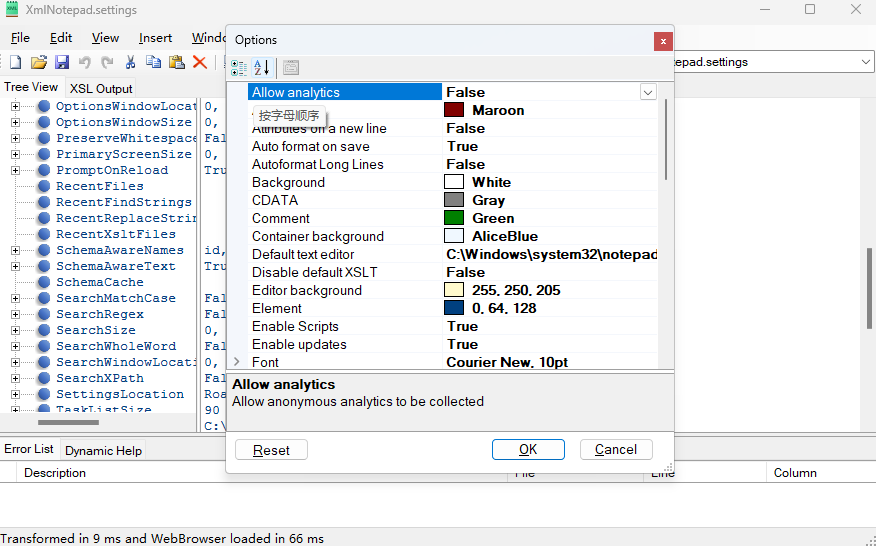Open the Insert menu

(x=155, y=38)
